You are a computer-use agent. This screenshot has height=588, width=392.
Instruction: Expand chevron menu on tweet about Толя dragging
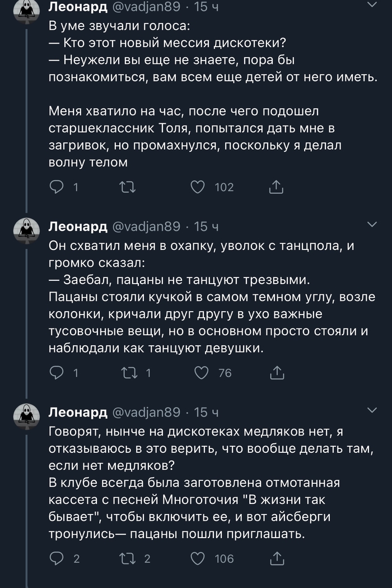[x=371, y=225]
